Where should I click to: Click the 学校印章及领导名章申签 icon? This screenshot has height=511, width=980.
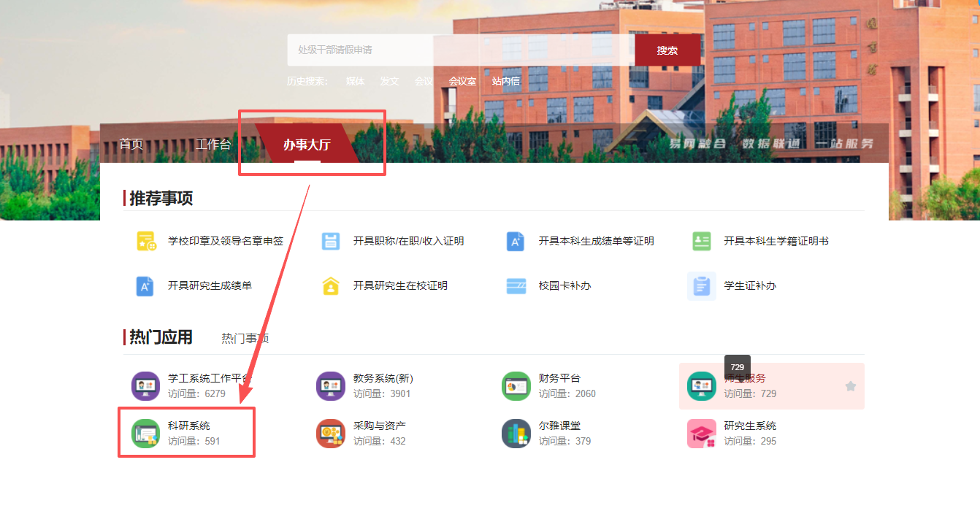coord(147,242)
